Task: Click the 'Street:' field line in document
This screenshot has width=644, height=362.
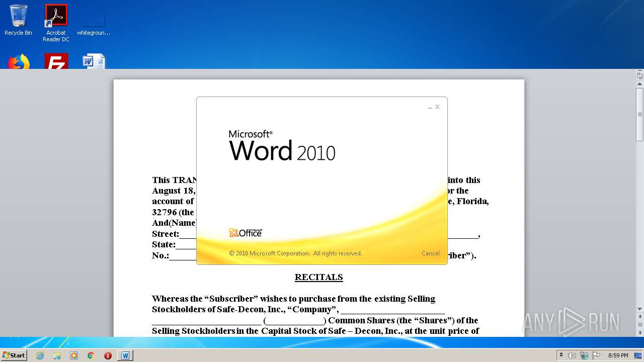Action: pos(174,234)
